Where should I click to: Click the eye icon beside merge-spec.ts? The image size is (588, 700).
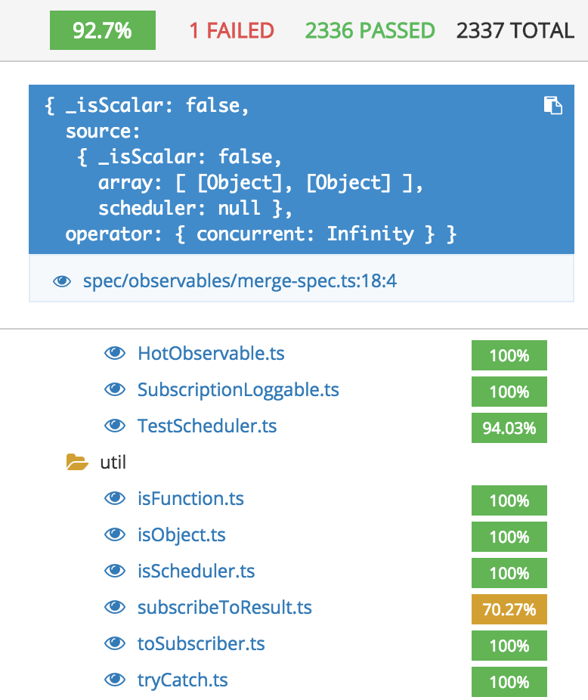tap(62, 281)
